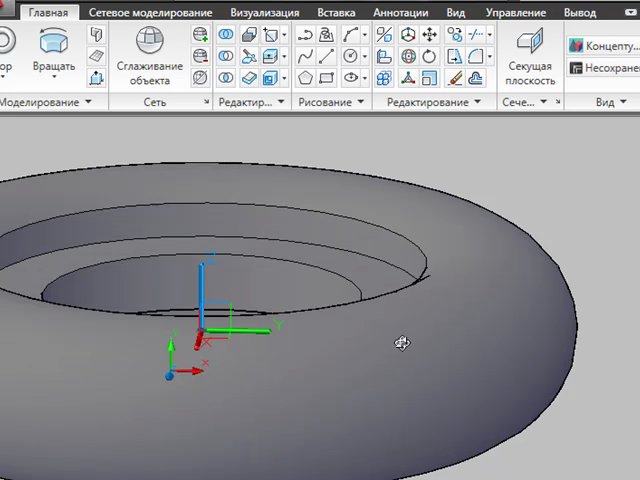This screenshot has height=480, width=640.
Task: Select the Smooth Less mesh icon
Action: click(200, 56)
